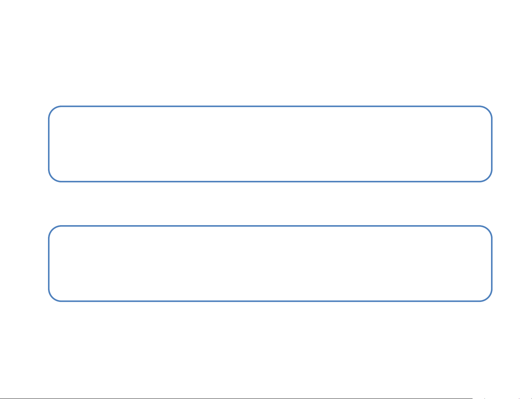This screenshot has width=532, height=399.
Task: Select the lower box's top blue border
Action: click(x=270, y=226)
